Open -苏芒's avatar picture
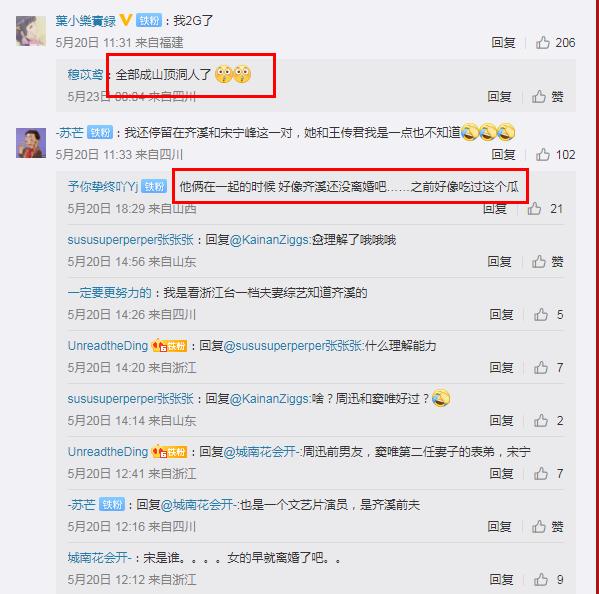The image size is (599, 594). click(31, 143)
